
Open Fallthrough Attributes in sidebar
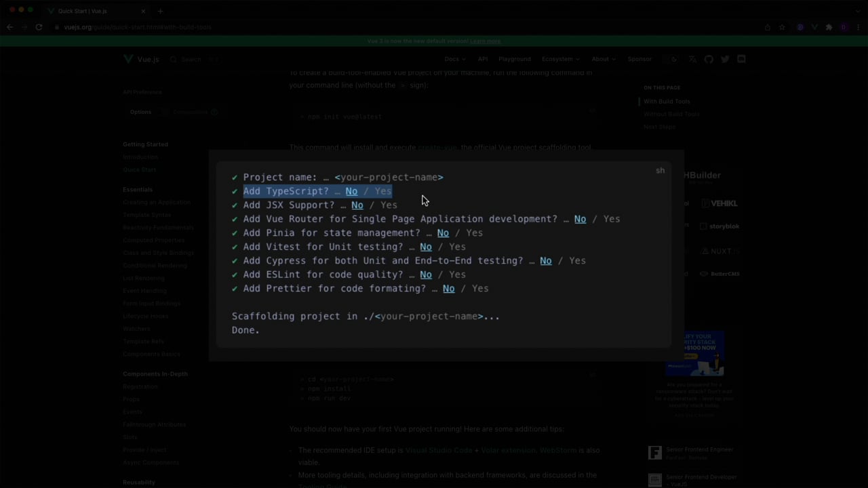point(154,424)
